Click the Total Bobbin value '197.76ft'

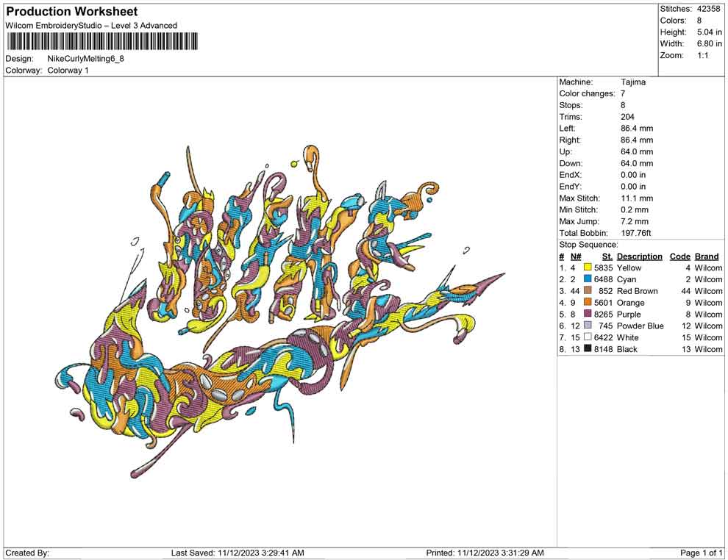(636, 233)
